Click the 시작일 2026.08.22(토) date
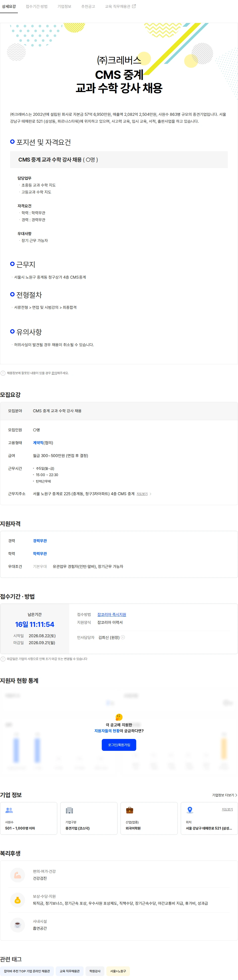The image size is (238, 980). pos(42,636)
